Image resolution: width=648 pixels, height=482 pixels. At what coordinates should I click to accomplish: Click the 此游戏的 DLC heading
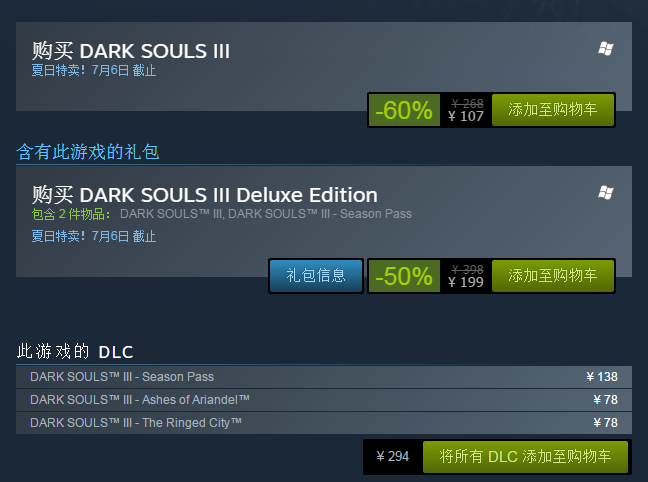tap(75, 351)
